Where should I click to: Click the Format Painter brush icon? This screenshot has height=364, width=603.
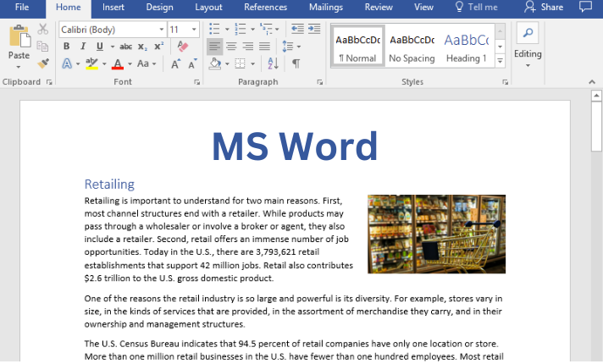(x=43, y=63)
